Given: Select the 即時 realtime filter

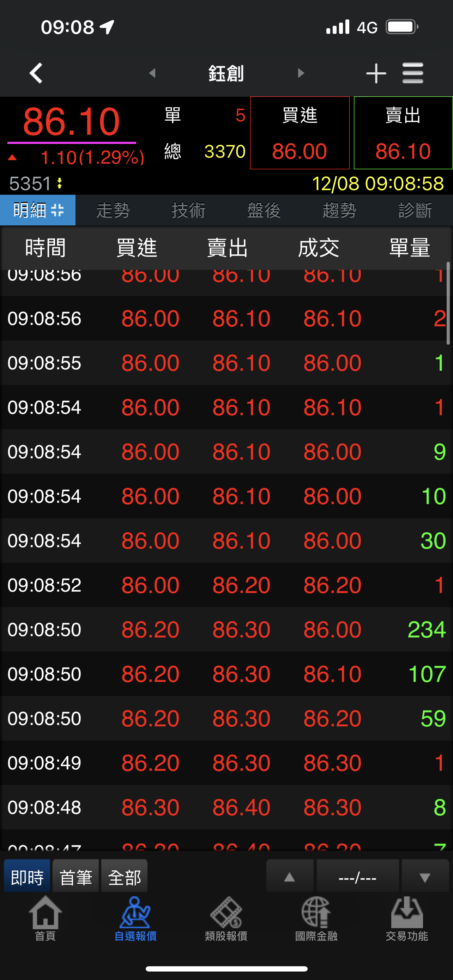Looking at the screenshot, I should (27, 878).
